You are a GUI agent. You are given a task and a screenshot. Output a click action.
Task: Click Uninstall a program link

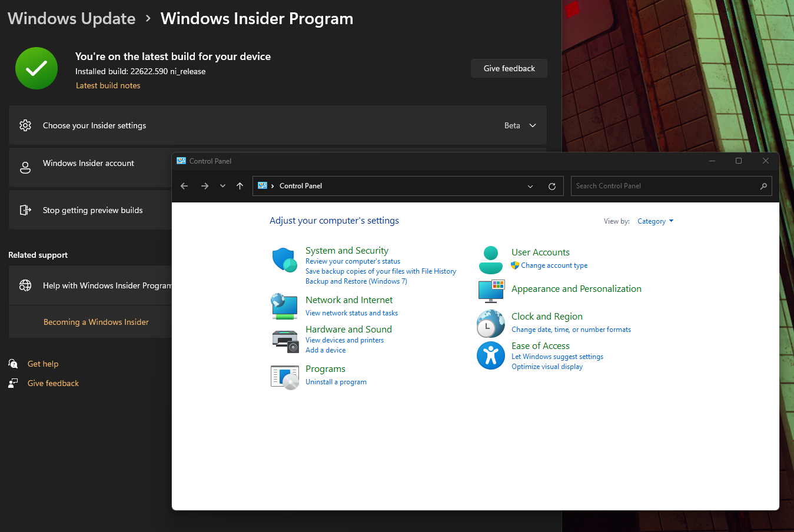pos(335,382)
